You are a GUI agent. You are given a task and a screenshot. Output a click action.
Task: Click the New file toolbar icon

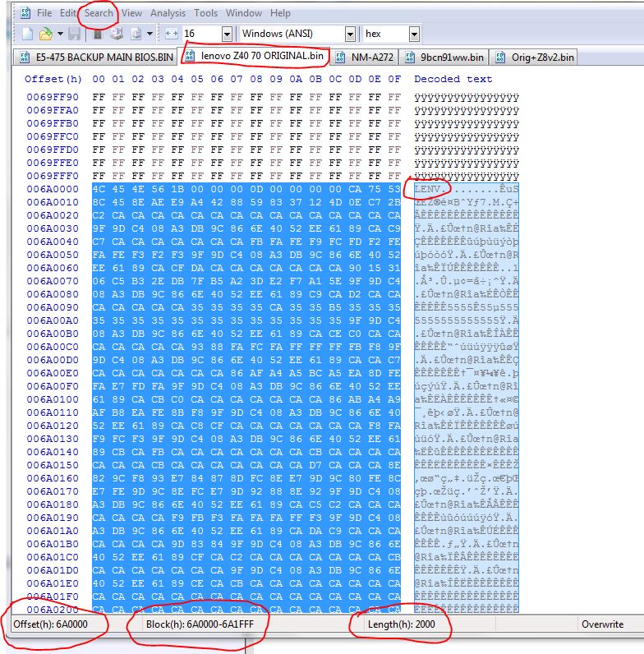(x=27, y=34)
